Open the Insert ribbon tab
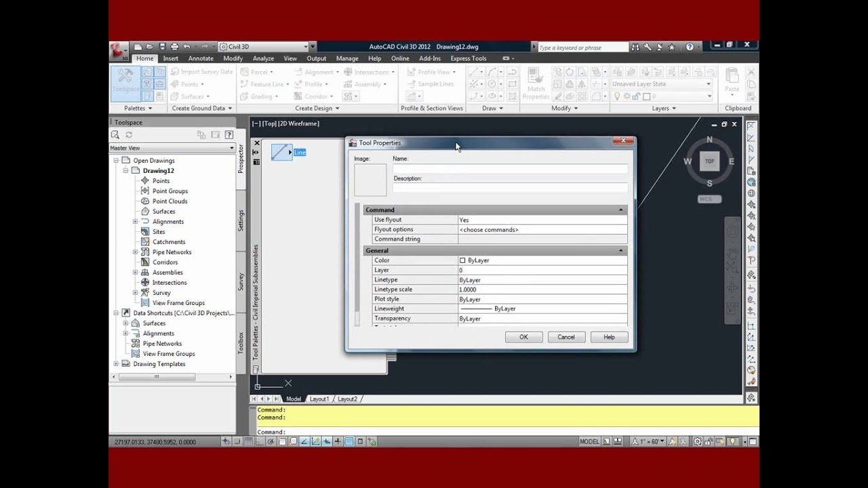 pyautogui.click(x=170, y=58)
